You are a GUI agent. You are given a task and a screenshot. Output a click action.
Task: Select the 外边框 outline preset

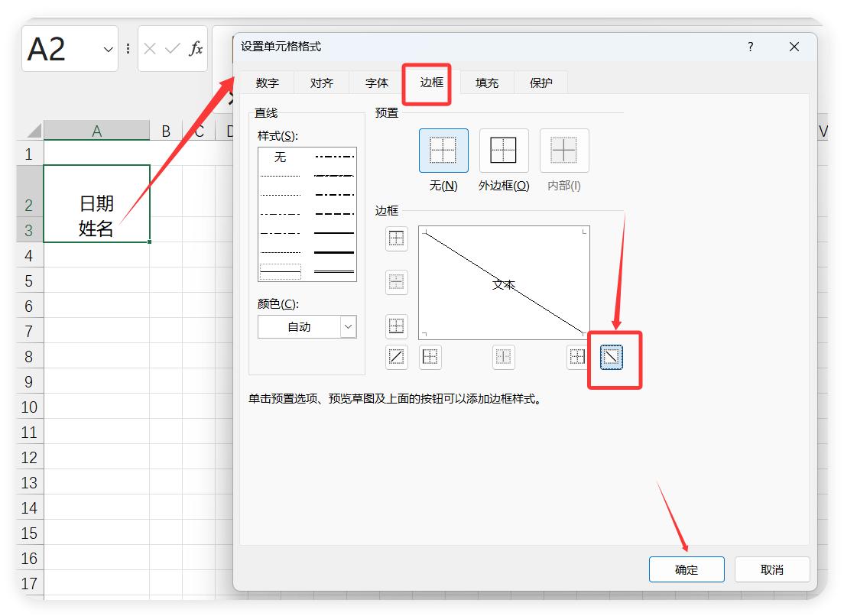click(x=503, y=151)
